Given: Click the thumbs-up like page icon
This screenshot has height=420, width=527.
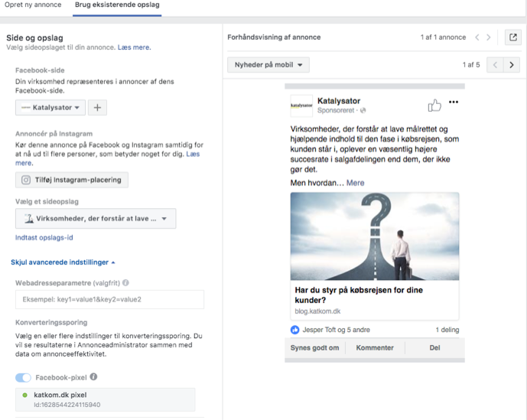Looking at the screenshot, I should pos(434,105).
